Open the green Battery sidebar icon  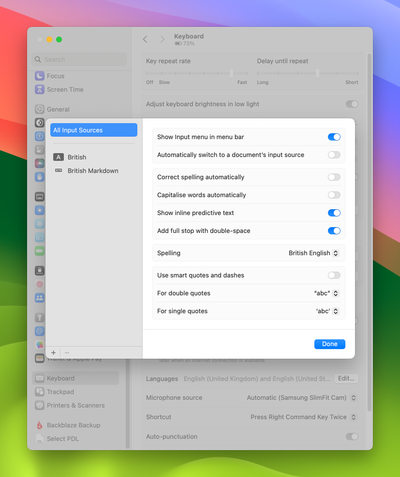40,251
